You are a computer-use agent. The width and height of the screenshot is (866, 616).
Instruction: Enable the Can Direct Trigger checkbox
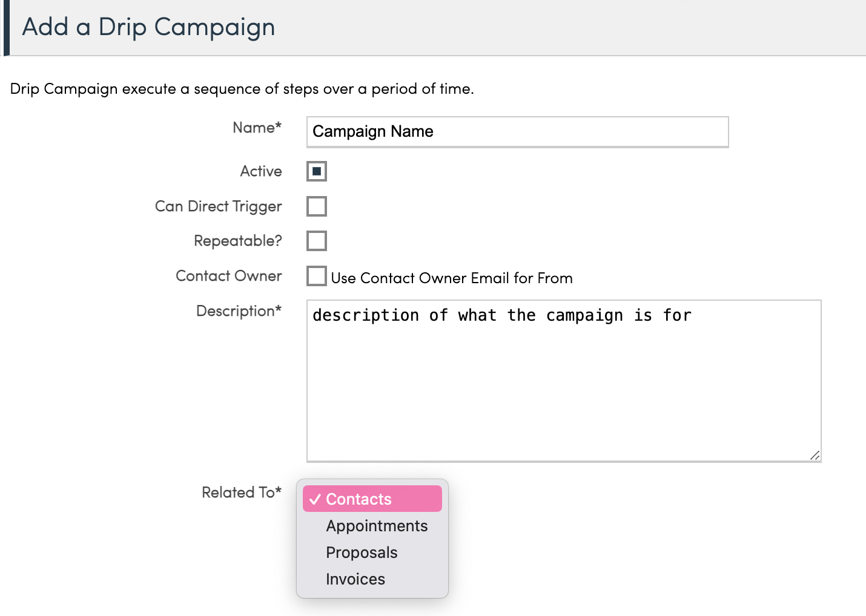(x=317, y=206)
